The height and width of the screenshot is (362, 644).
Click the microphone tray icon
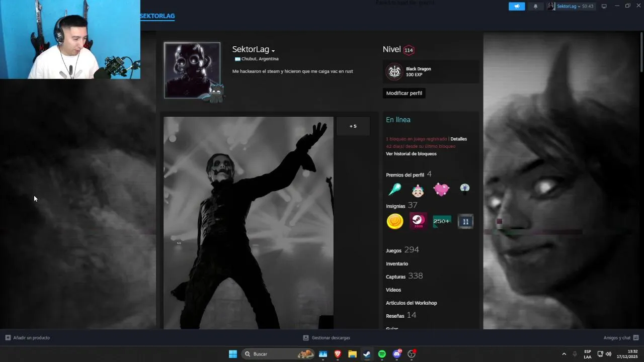click(575, 354)
